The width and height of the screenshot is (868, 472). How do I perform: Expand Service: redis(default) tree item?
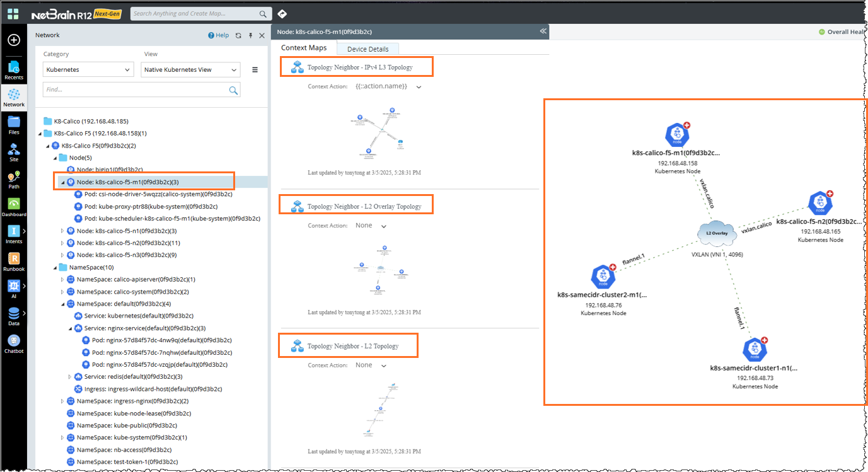point(70,377)
